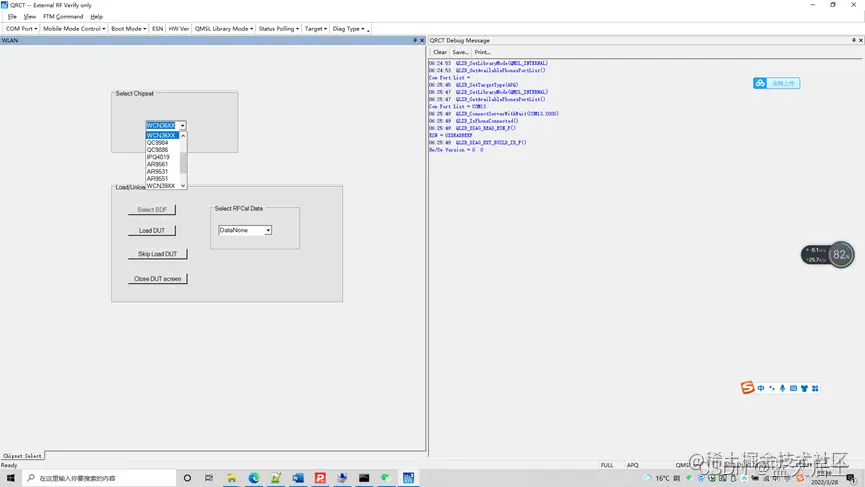Viewport: 865px width, 487px height.
Task: Open Task View on the taskbar
Action: tap(209, 478)
